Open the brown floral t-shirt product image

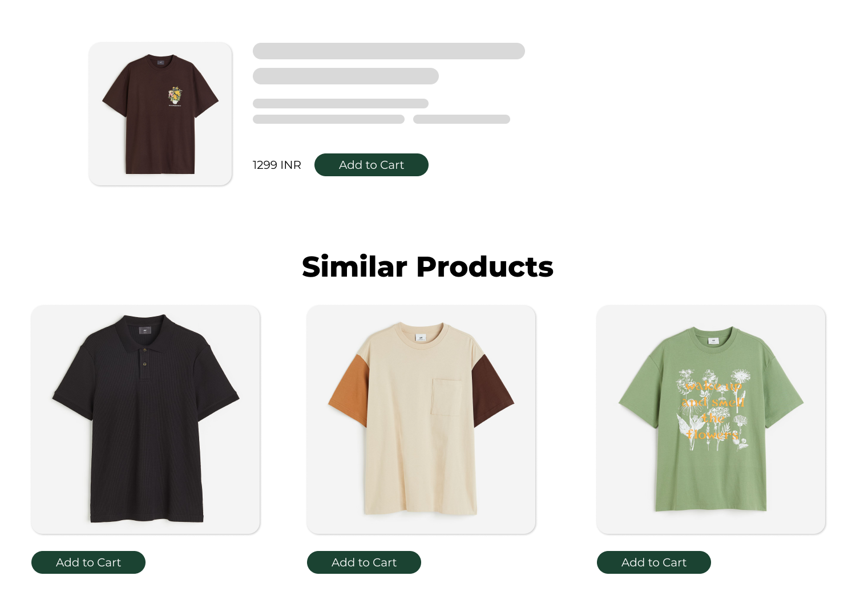click(160, 114)
